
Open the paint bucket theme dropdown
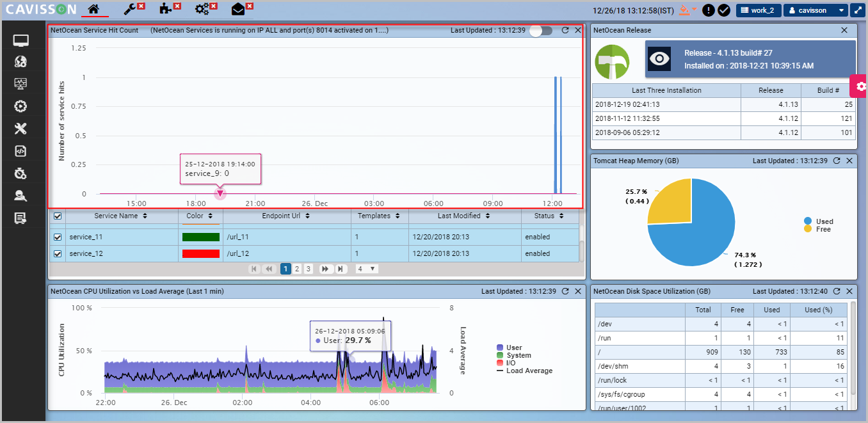tap(687, 10)
